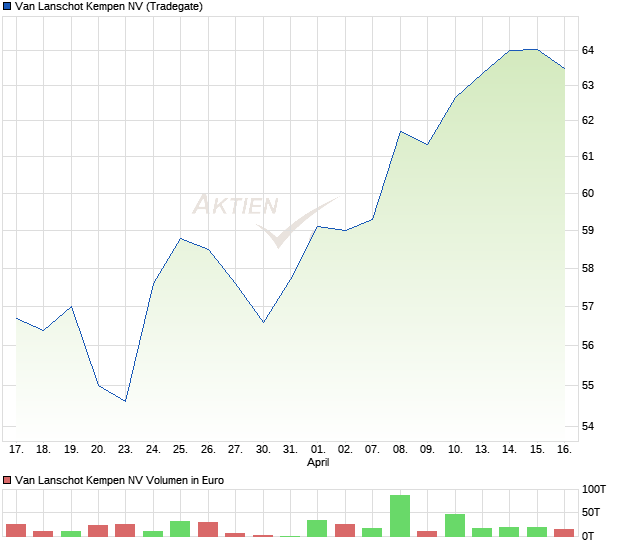Viewport: 620px width, 546px height.
Task: Click the '61' price label on the y-axis
Action: coord(588,157)
